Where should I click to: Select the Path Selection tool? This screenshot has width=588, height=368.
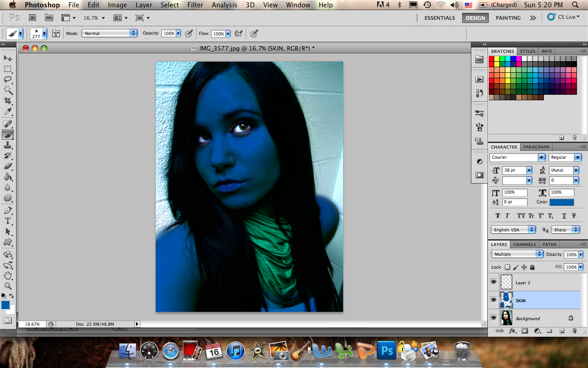(x=8, y=231)
